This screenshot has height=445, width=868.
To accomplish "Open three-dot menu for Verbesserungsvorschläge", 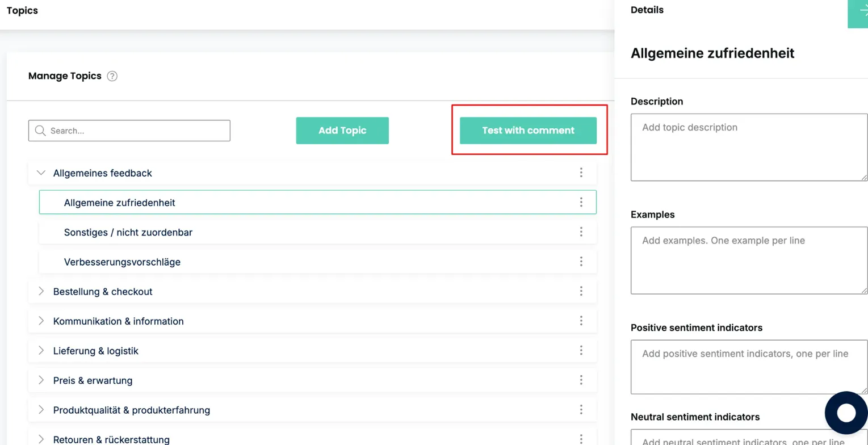I will (x=581, y=261).
